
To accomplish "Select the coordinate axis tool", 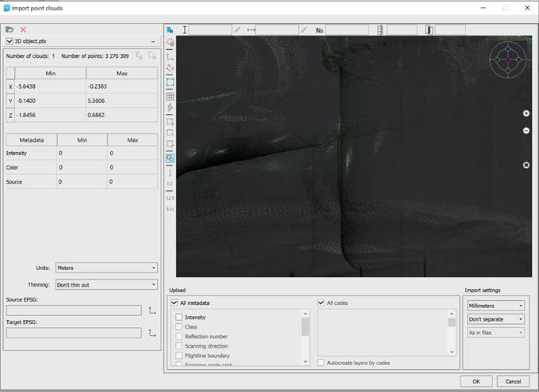I will pyautogui.click(x=170, y=56).
